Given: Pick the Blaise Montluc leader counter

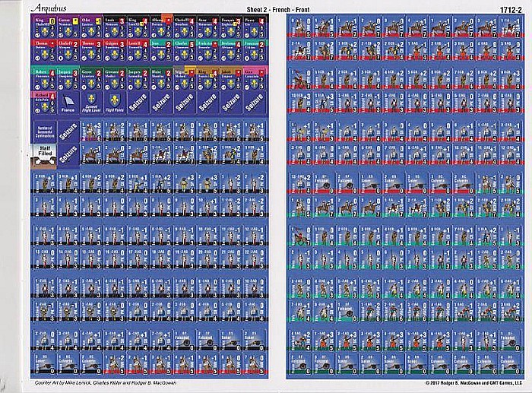Looking at the screenshot, I should [x=161, y=79].
